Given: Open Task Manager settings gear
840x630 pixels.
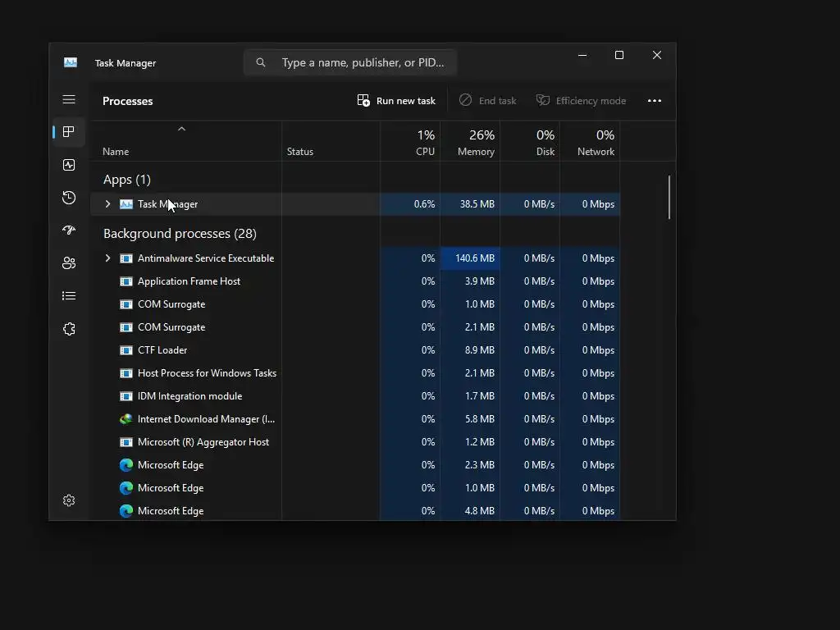Looking at the screenshot, I should [69, 500].
